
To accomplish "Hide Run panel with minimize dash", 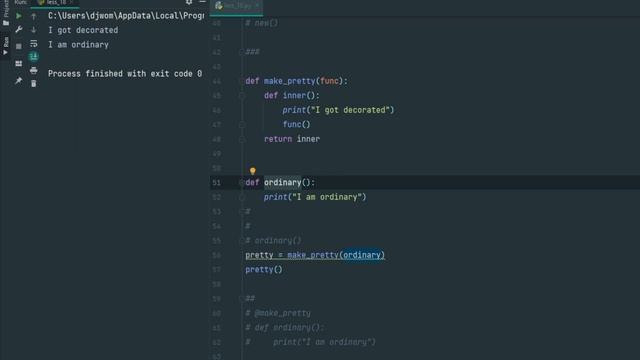I will click(x=202, y=2).
